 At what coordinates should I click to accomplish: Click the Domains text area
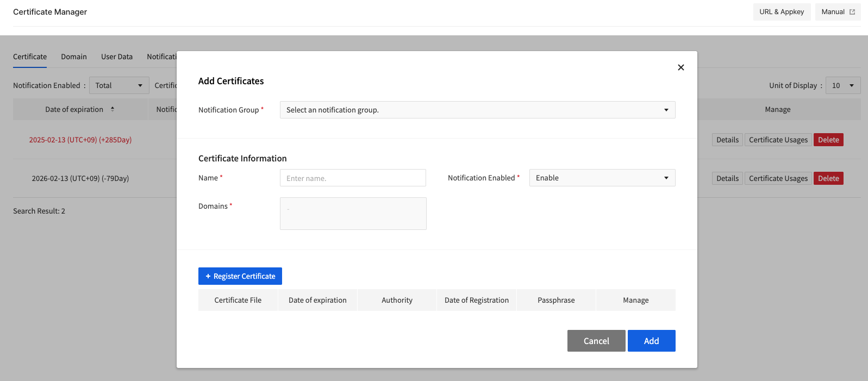click(353, 214)
